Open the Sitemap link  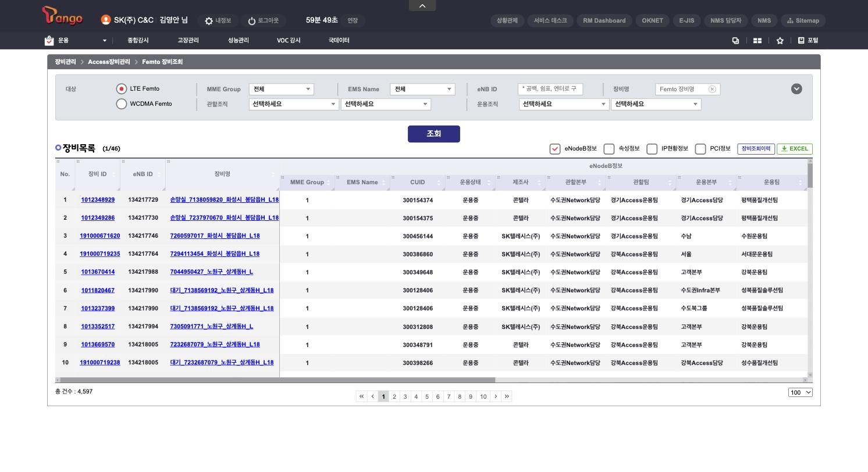click(803, 20)
